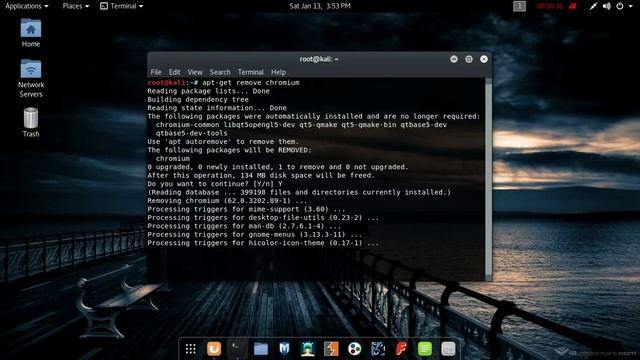This screenshot has height=360, width=640.
Task: Click the 'Processing triggers for gnome-menus' line
Action: coord(255,235)
